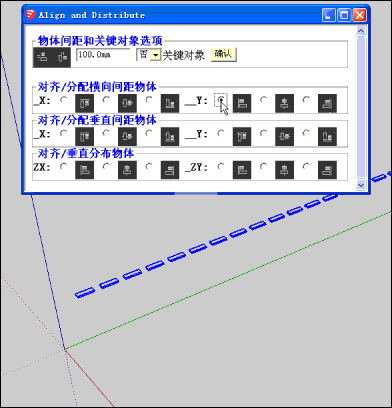Viewport: 392px width, 408px height.
Task: Minimize the Align and Distribute window
Action: pyautogui.click(x=329, y=15)
